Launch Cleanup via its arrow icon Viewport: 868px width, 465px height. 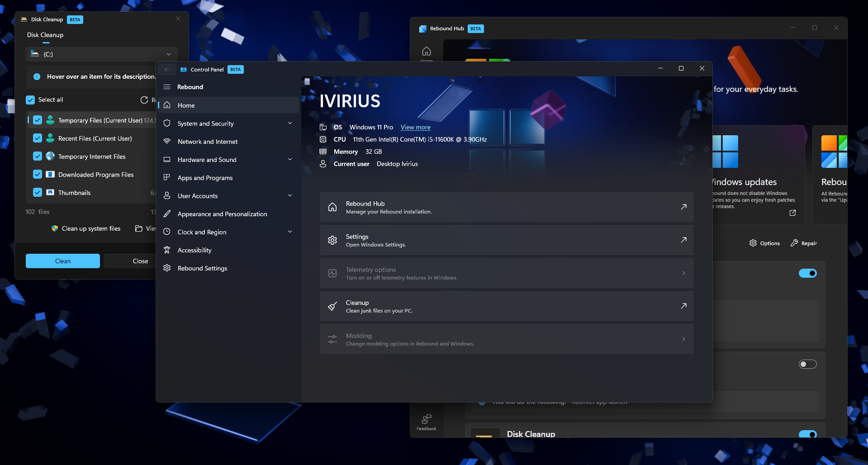tap(683, 306)
